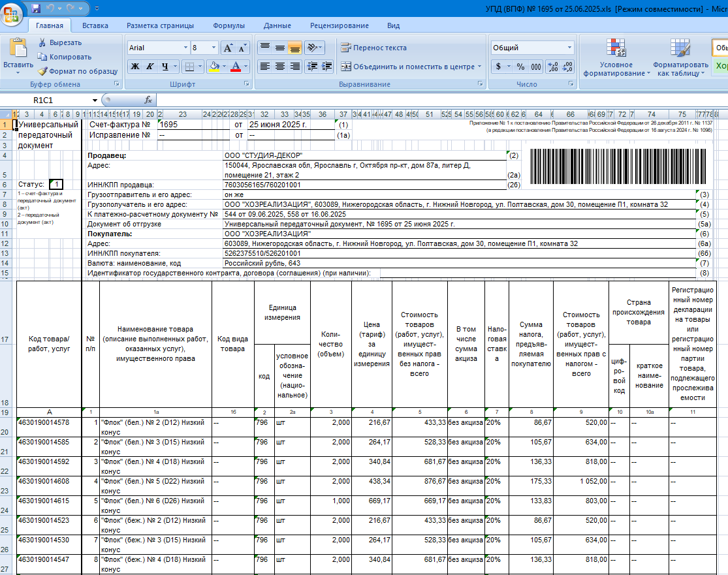
Task: Select cell with code 4630190014578
Action: click(x=49, y=427)
